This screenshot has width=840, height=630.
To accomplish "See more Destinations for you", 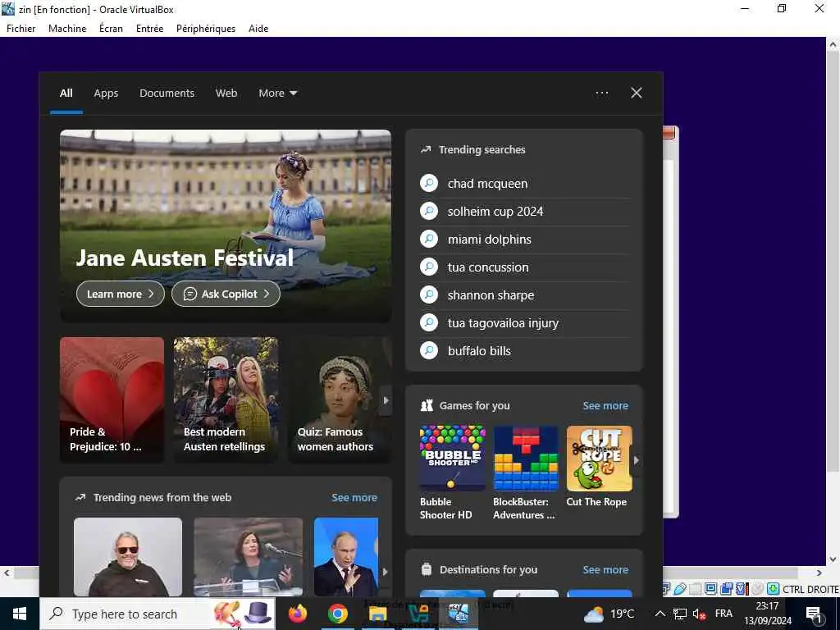I will click(605, 569).
